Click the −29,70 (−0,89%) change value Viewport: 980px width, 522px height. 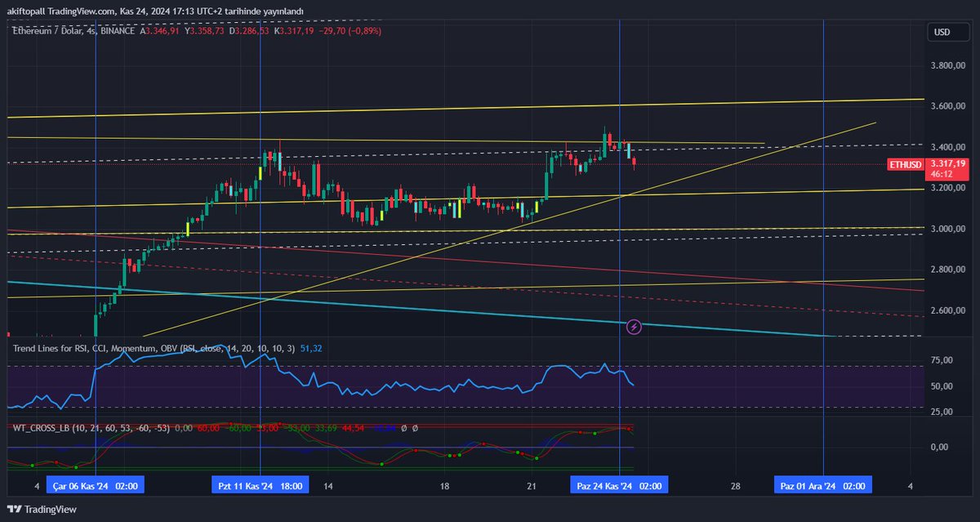(x=350, y=31)
